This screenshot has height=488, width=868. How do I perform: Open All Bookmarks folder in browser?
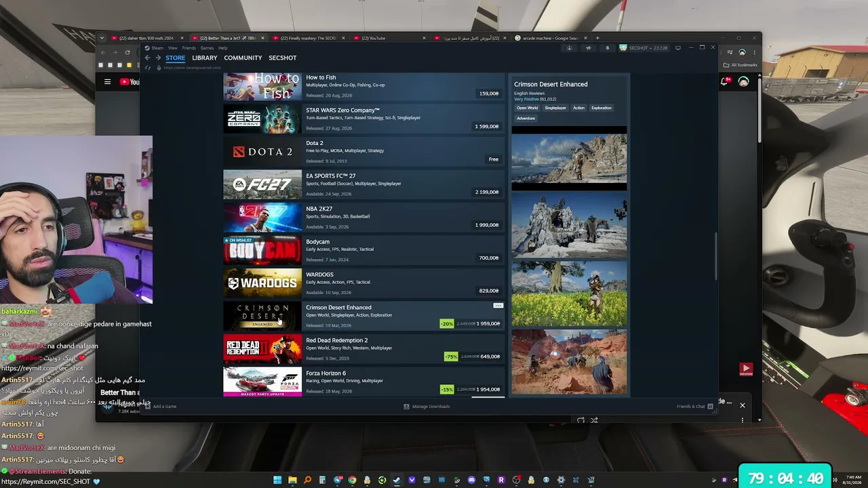[740, 65]
